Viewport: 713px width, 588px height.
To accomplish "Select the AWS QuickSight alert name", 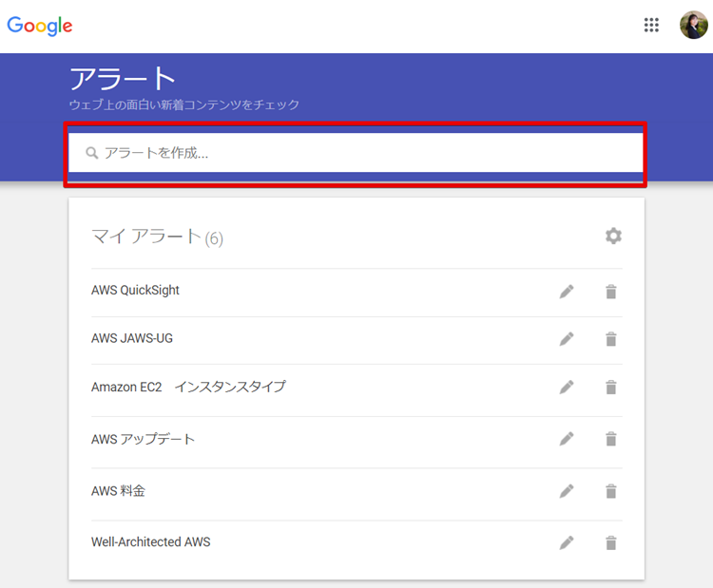I will [135, 291].
